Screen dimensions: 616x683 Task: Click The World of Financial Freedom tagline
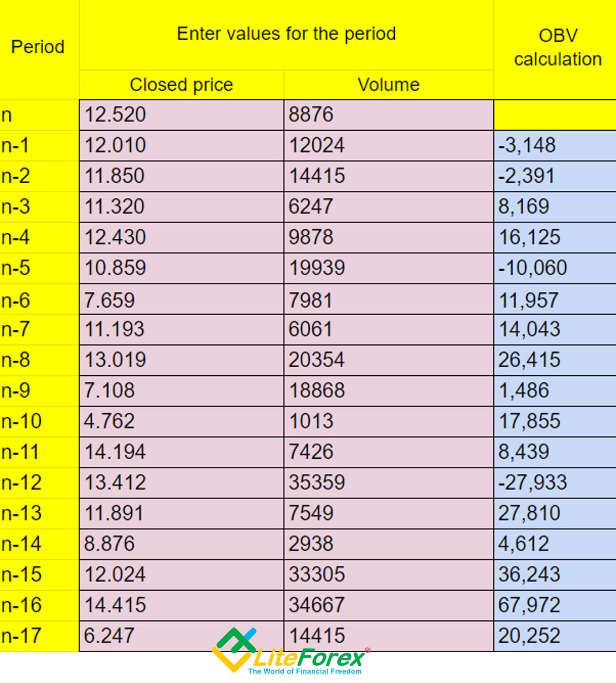coord(305,672)
